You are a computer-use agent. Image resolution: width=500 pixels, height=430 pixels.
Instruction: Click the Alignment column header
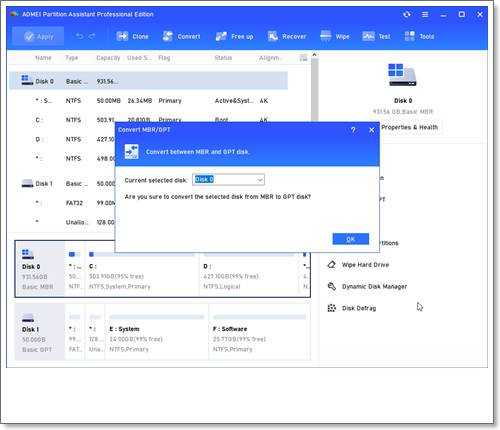[271, 58]
